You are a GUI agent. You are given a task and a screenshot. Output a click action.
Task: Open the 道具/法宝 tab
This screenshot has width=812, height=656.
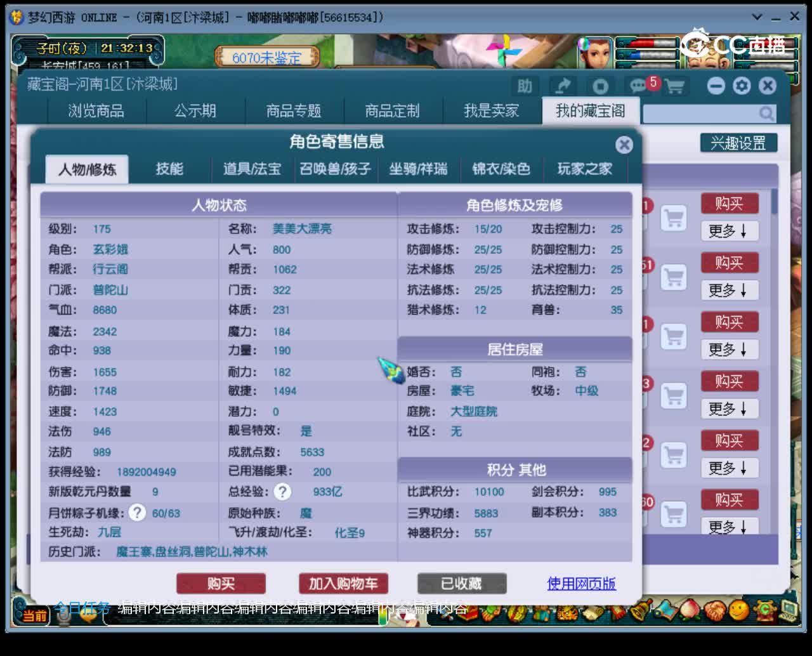[252, 169]
